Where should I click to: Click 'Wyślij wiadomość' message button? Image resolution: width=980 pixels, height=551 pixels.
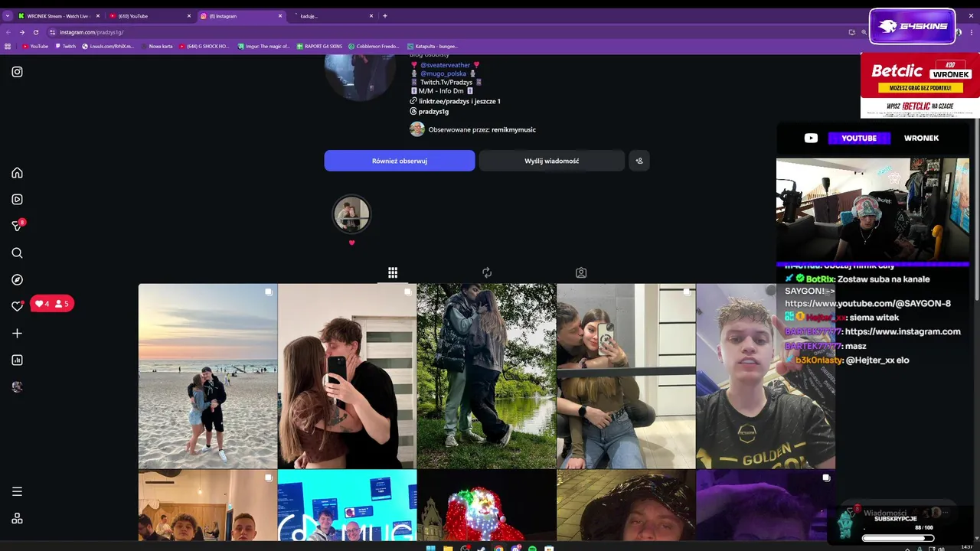coord(551,161)
